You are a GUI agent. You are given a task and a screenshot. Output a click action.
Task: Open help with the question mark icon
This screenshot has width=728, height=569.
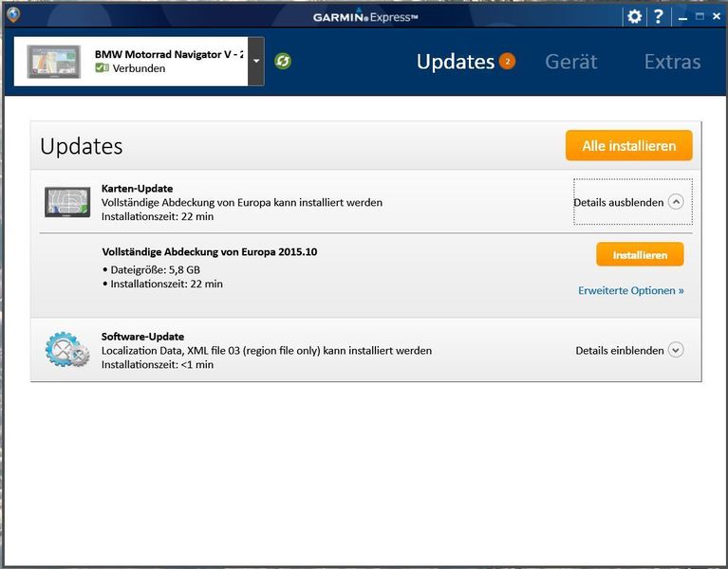(x=658, y=16)
